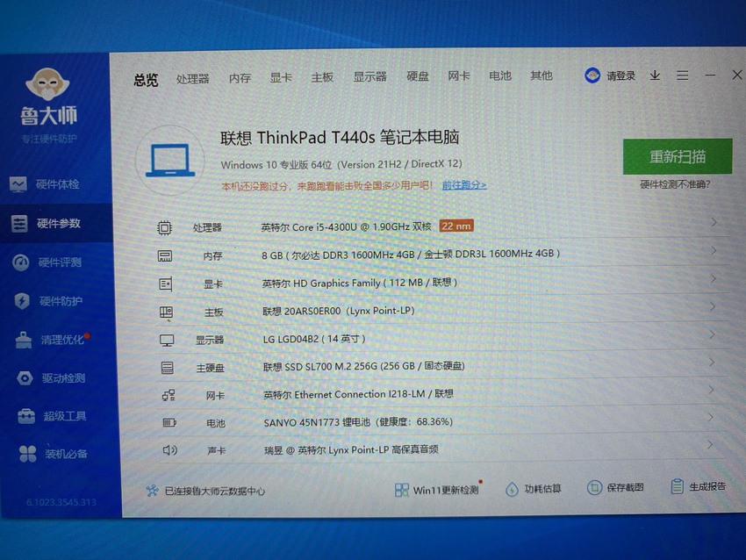Minimize the 鲁大师 window
Image resolution: width=746 pixels, height=560 pixels.
tap(710, 75)
